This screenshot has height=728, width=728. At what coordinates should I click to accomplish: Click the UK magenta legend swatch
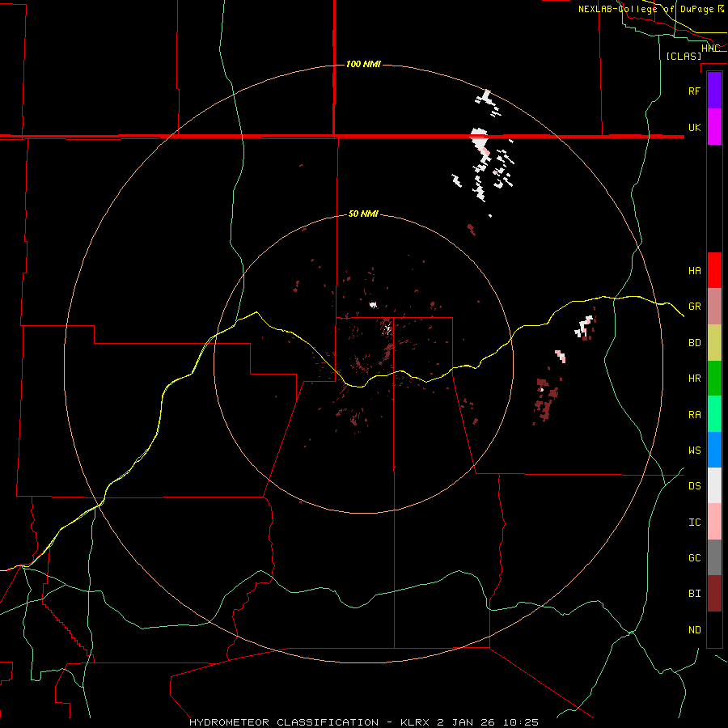(x=714, y=126)
